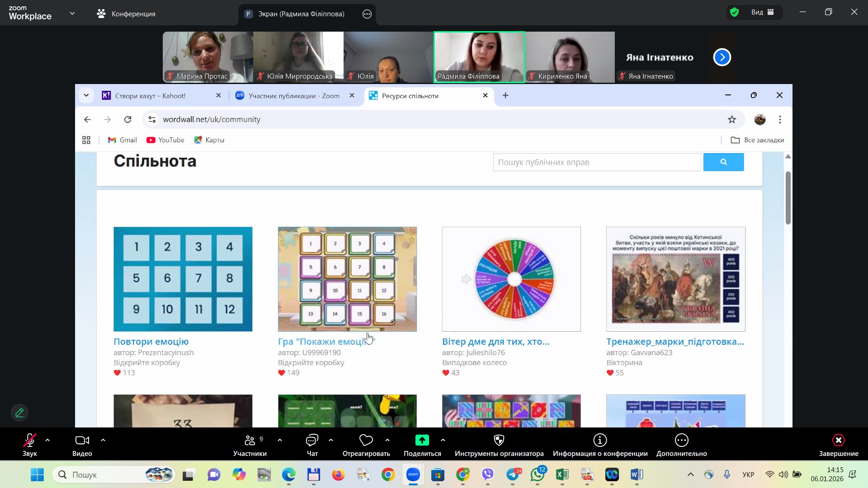
Task: Expand the Zoom Workplace dropdown chevron
Action: coord(72,14)
